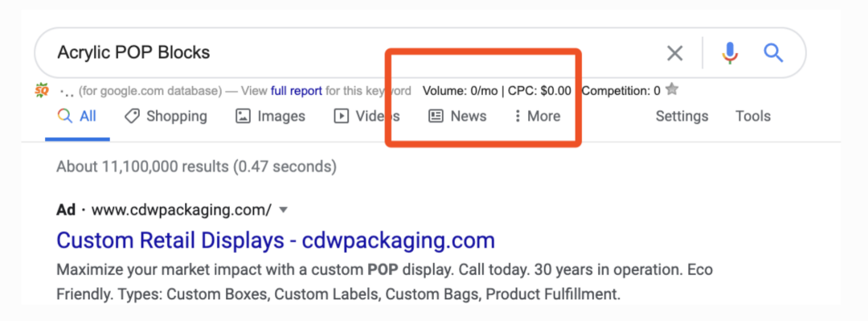Clear the search query with the X icon
The height and width of the screenshot is (321, 868).
click(674, 53)
